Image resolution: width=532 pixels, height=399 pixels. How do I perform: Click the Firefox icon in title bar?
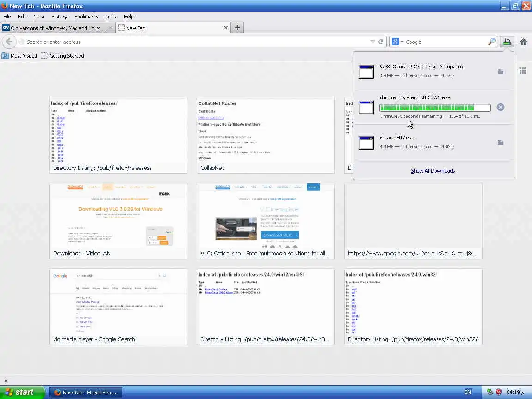click(x=5, y=6)
